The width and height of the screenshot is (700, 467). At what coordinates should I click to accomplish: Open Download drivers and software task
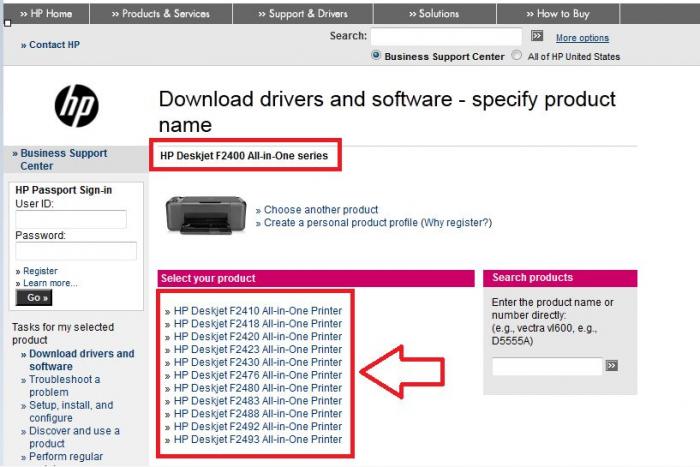tap(78, 360)
